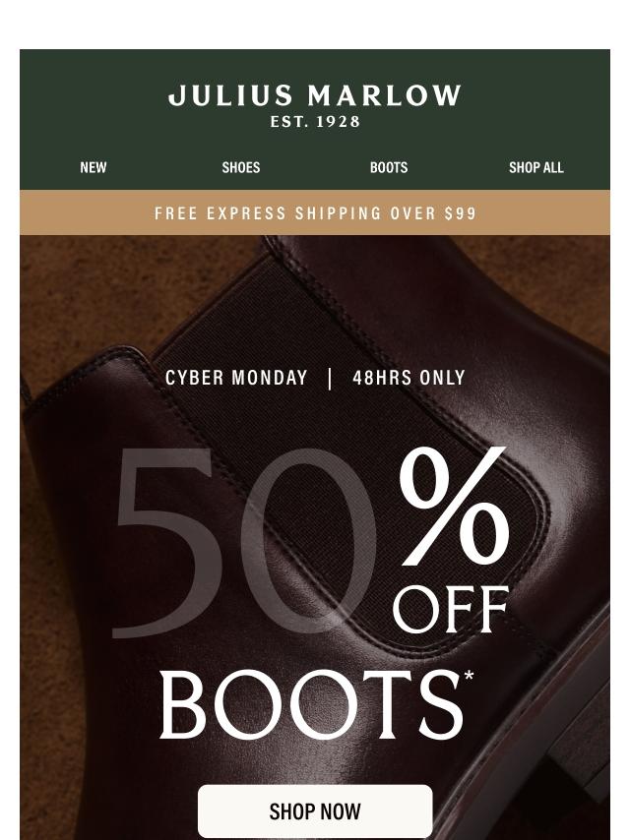Go to BOOTS in the navigation bar
This screenshot has width=630, height=840.
point(389,167)
